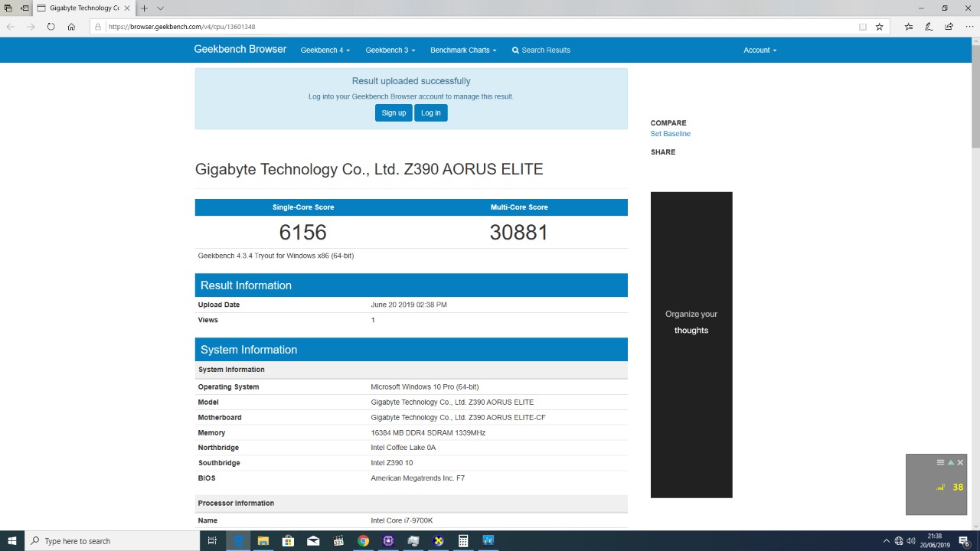The width and height of the screenshot is (980, 551).
Task: Reload the Geekbench results page
Action: 51,27
